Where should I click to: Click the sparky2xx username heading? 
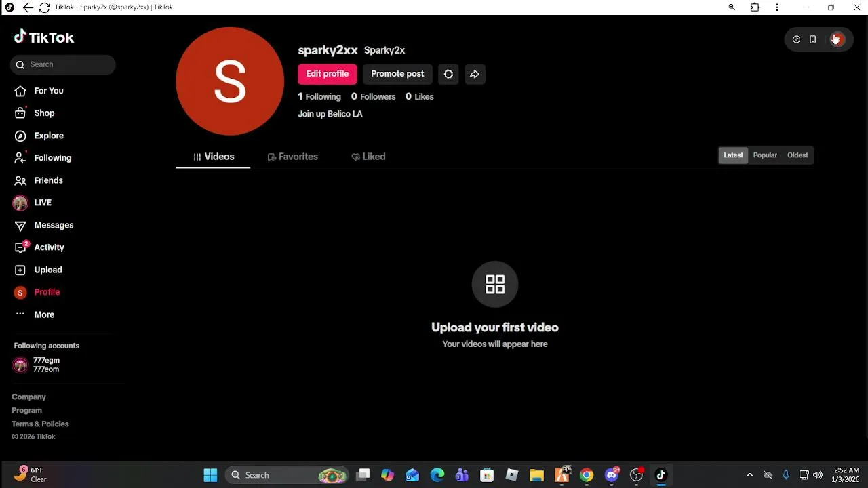[x=328, y=50]
